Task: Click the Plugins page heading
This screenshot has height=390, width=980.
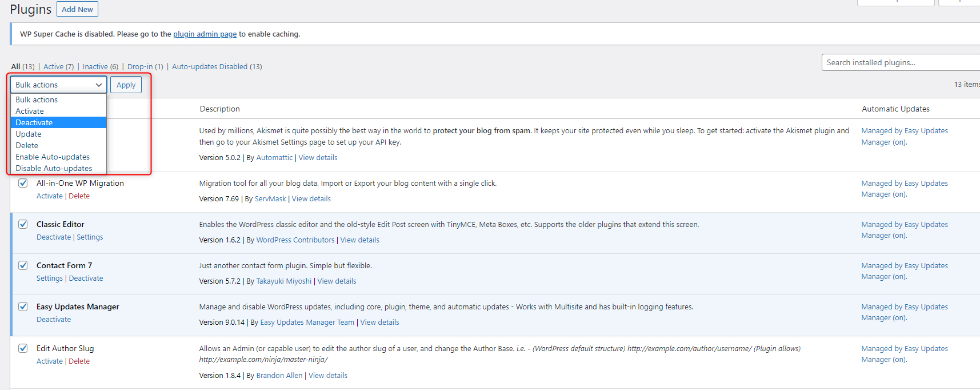Action: (31, 10)
